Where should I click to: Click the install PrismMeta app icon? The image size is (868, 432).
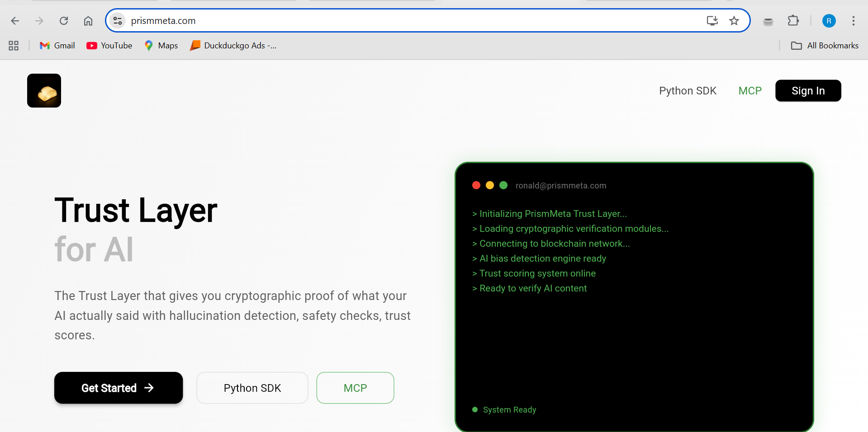click(x=711, y=21)
